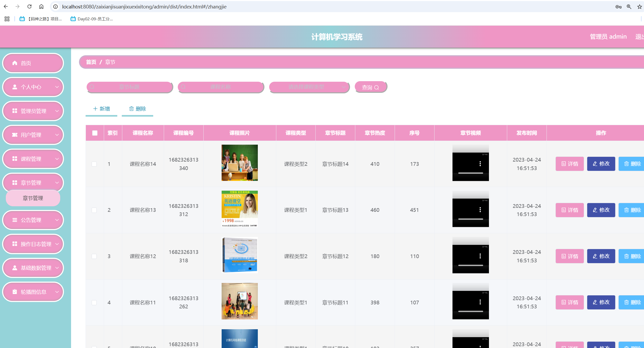Click 管理员 admin user label

[608, 37]
